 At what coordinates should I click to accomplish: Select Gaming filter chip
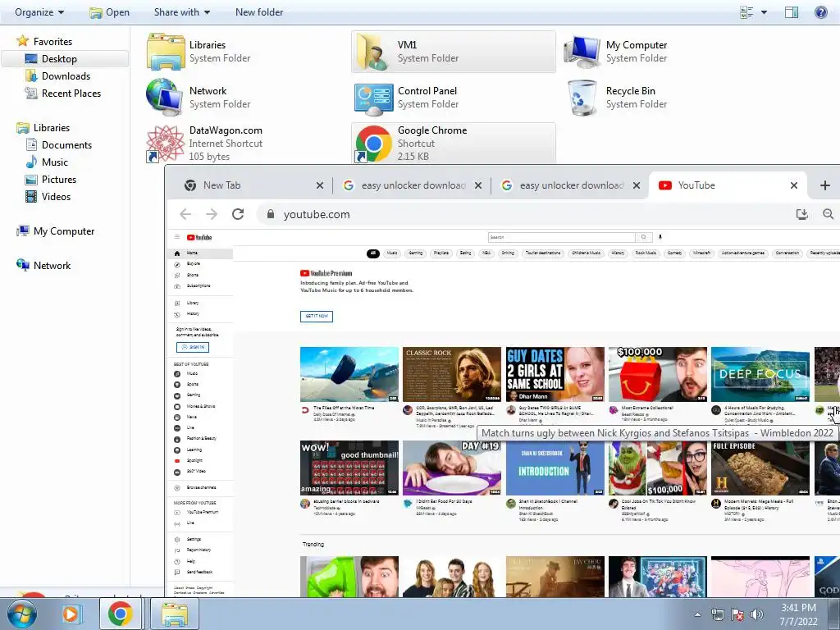pos(416,253)
